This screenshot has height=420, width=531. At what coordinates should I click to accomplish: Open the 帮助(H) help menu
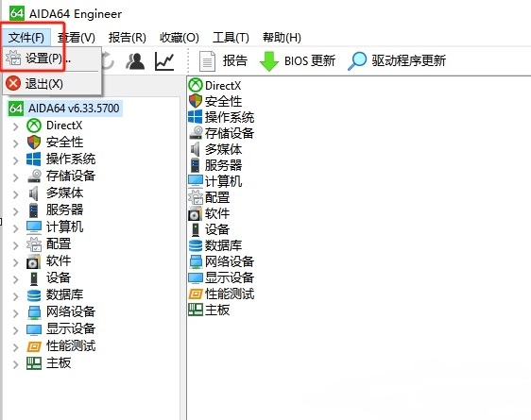click(282, 37)
